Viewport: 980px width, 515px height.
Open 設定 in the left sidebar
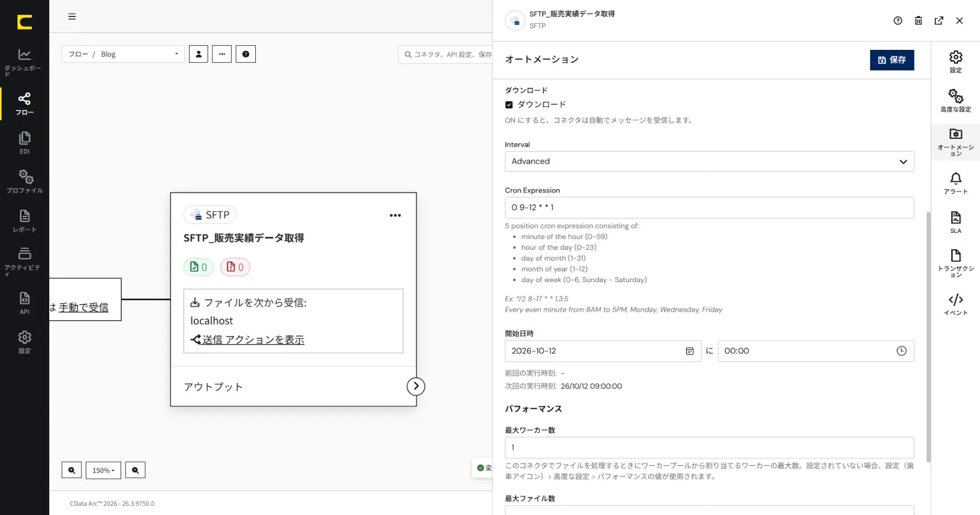pyautogui.click(x=24, y=342)
